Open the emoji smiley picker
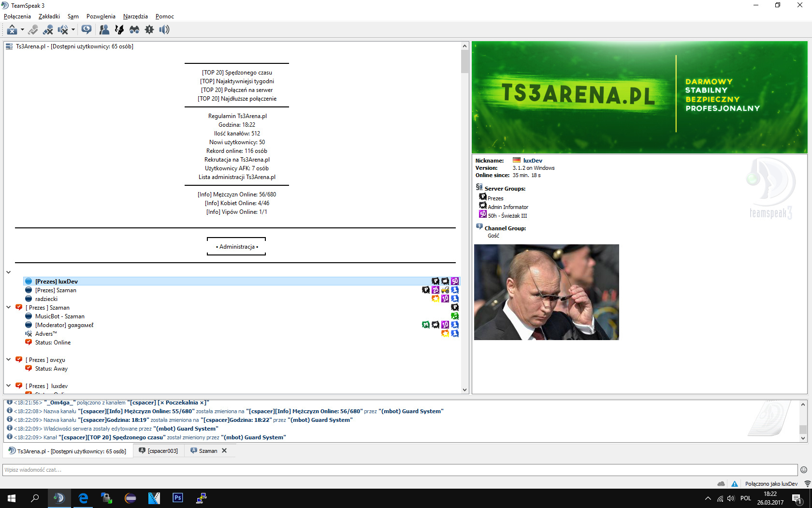This screenshot has width=812, height=508. coord(804,470)
